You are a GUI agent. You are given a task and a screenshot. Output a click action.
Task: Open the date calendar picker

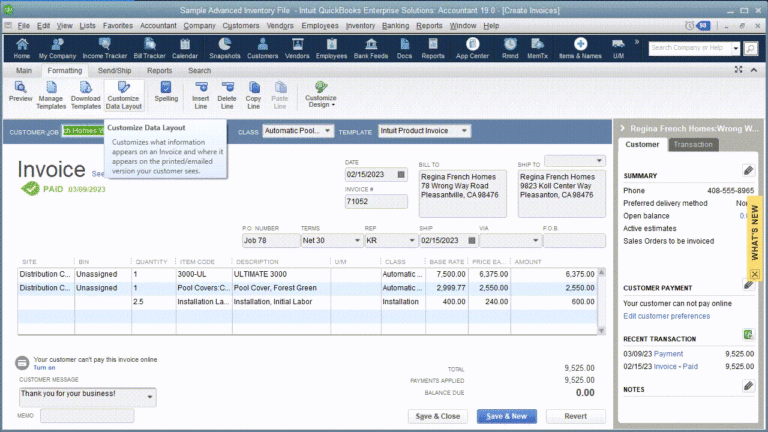pyautogui.click(x=401, y=174)
